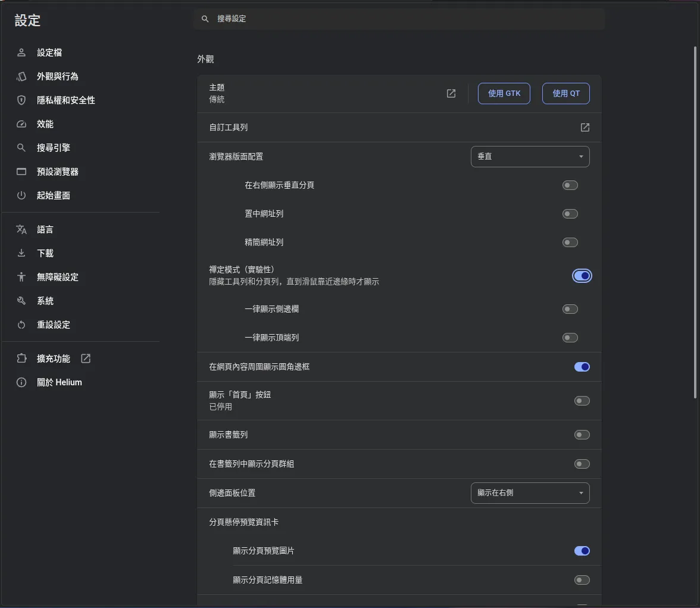Click the search icon in 搜尋設定 bar
The height and width of the screenshot is (608, 700).
(205, 19)
